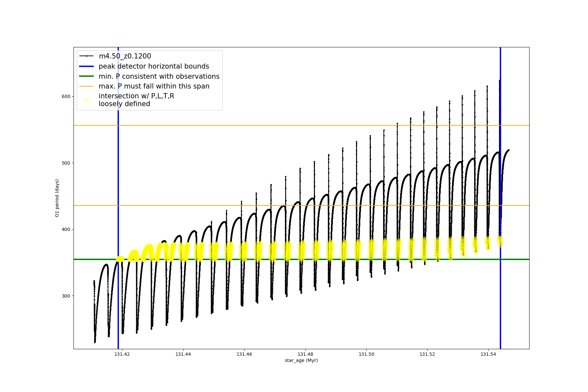Click the 131.42 x-axis tick label

(122, 354)
